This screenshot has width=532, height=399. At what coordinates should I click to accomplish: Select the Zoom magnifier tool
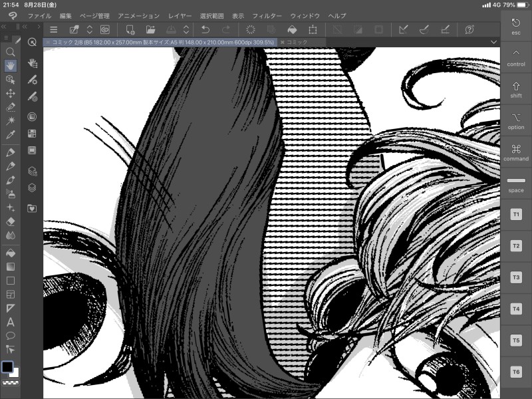click(x=11, y=52)
